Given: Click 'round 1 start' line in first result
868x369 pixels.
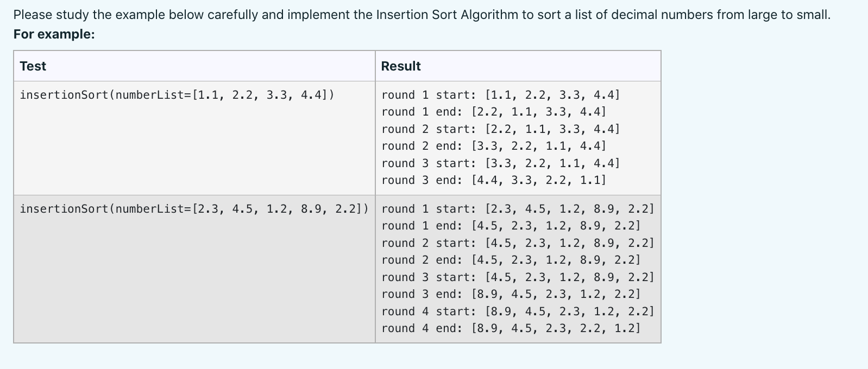Looking at the screenshot, I should click(500, 95).
